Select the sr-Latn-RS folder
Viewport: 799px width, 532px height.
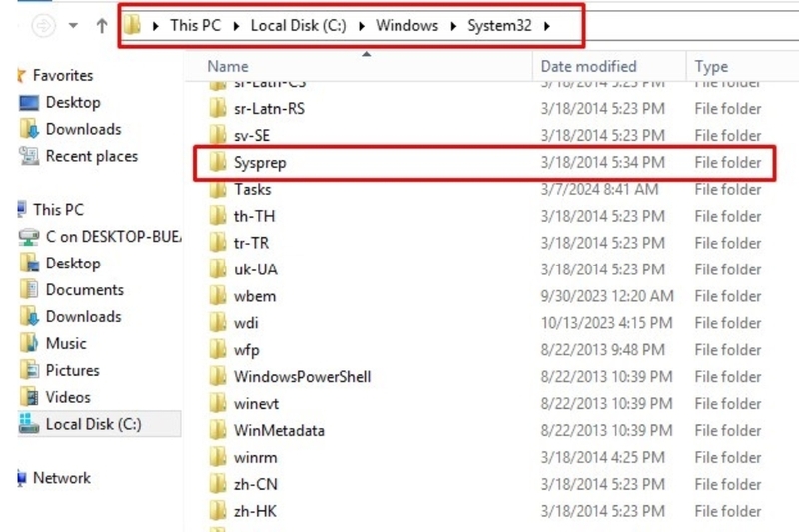(269, 109)
